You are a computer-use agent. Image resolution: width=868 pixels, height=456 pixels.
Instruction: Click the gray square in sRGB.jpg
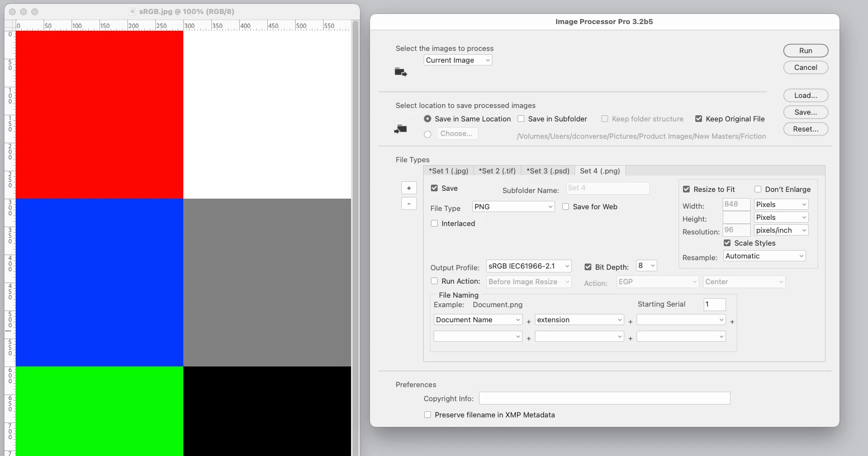coord(267,283)
